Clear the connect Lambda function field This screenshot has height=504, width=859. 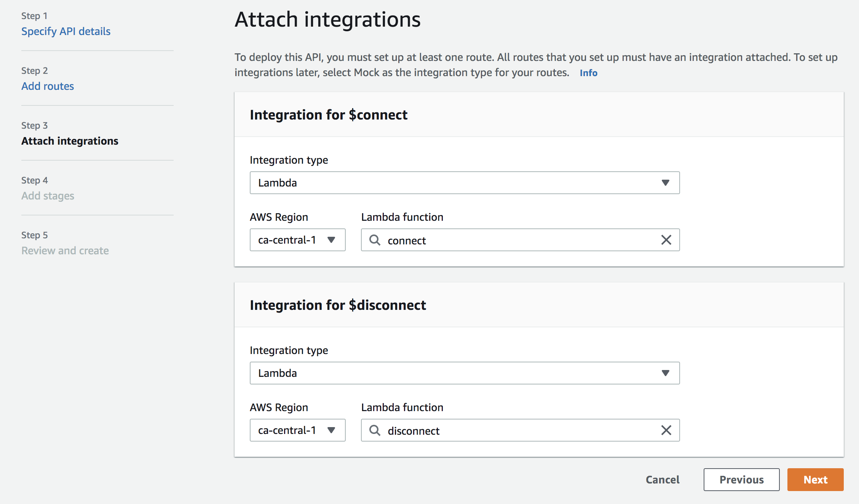click(x=666, y=240)
